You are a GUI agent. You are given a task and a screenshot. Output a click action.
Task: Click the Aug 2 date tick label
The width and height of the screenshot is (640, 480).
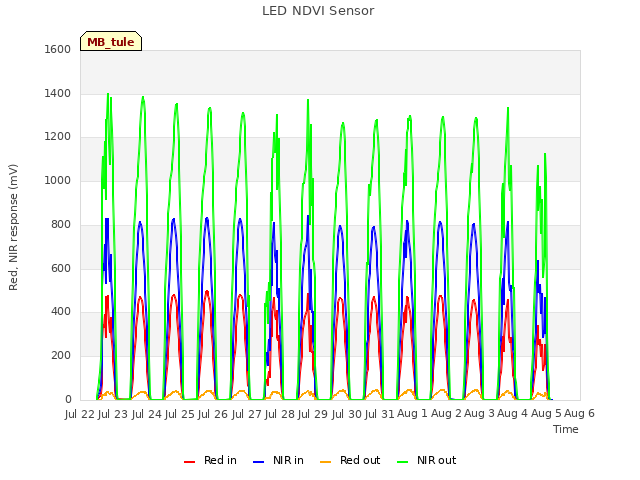pos(446,414)
